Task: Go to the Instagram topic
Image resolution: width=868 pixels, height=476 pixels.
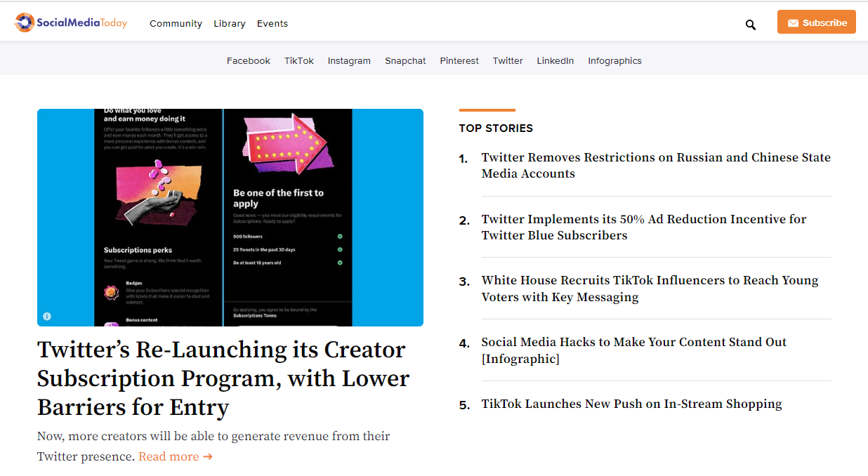Action: 349,60
